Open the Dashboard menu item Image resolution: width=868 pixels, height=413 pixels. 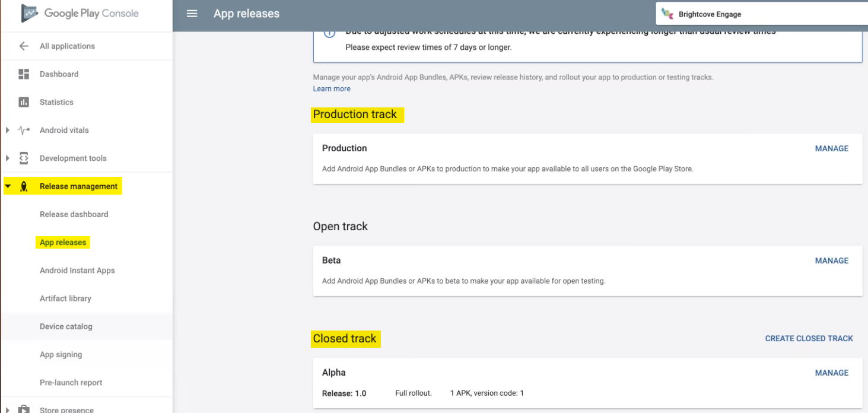click(x=59, y=74)
